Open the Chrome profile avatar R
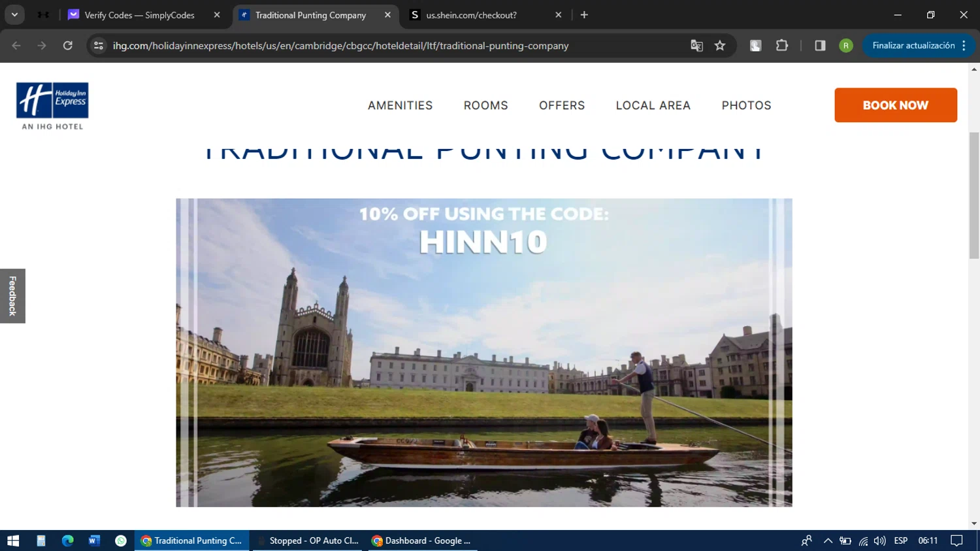The image size is (980, 551). click(x=846, y=46)
